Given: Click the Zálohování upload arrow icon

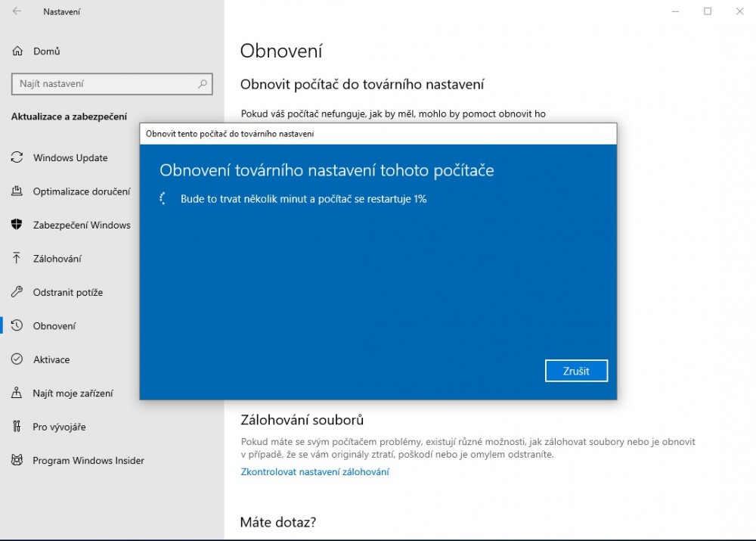Looking at the screenshot, I should (x=17, y=259).
